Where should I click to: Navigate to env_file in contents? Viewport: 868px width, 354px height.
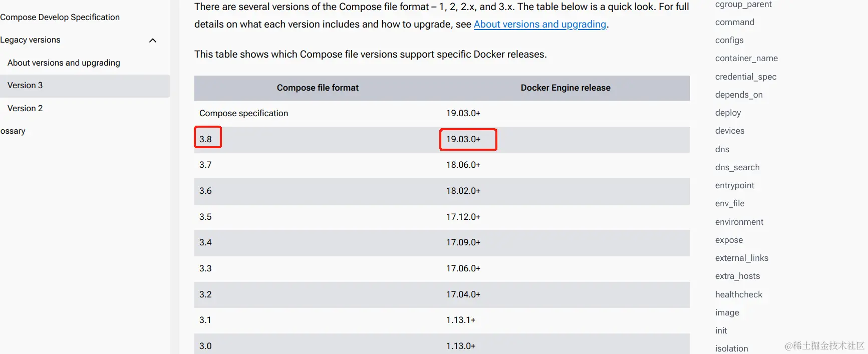(x=730, y=203)
